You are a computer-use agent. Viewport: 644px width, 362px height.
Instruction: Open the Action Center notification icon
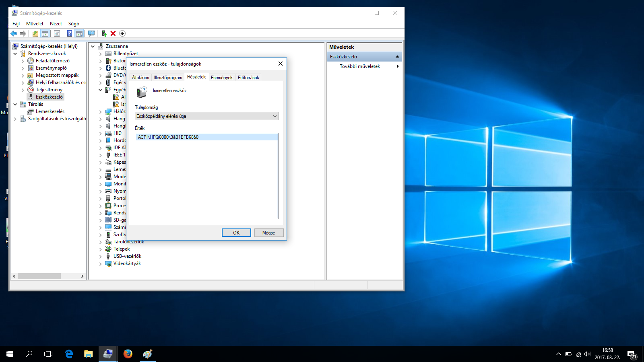[x=632, y=354]
